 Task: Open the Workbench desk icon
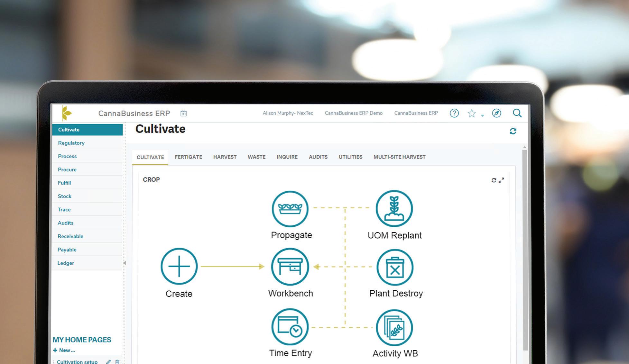pos(290,267)
